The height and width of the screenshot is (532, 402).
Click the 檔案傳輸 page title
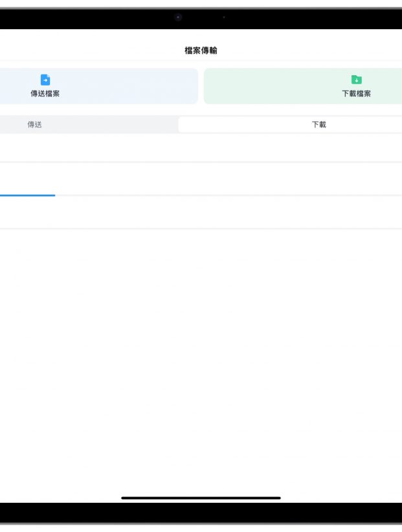(201, 50)
